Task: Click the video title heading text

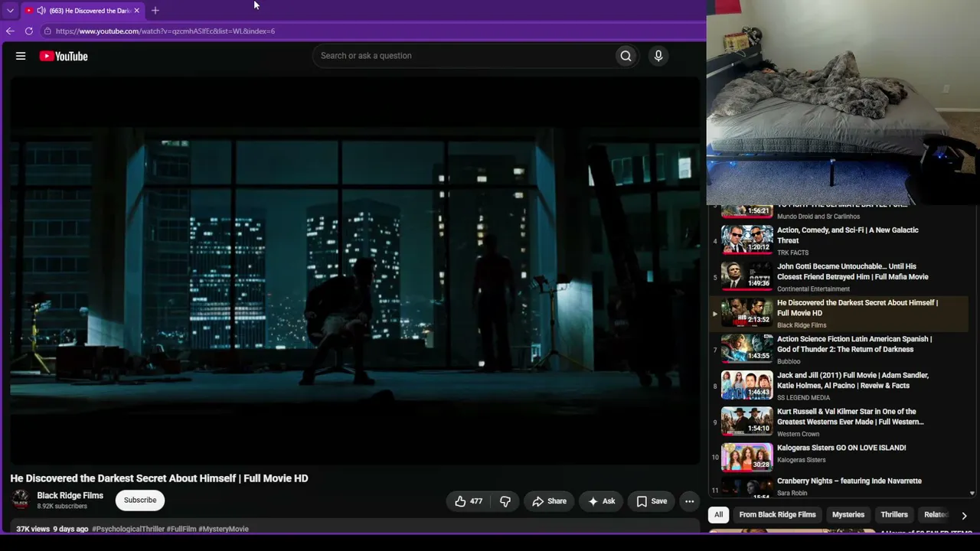Action: pyautogui.click(x=159, y=478)
